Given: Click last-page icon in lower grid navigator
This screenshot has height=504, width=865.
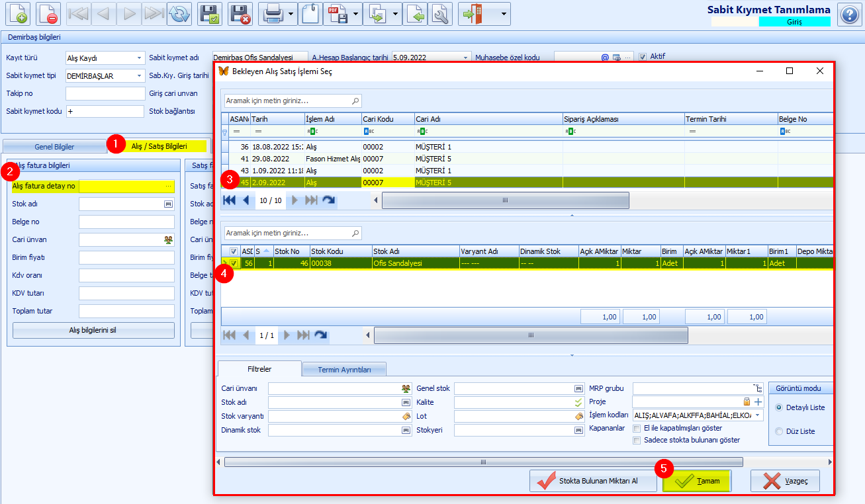Looking at the screenshot, I should coord(303,335).
